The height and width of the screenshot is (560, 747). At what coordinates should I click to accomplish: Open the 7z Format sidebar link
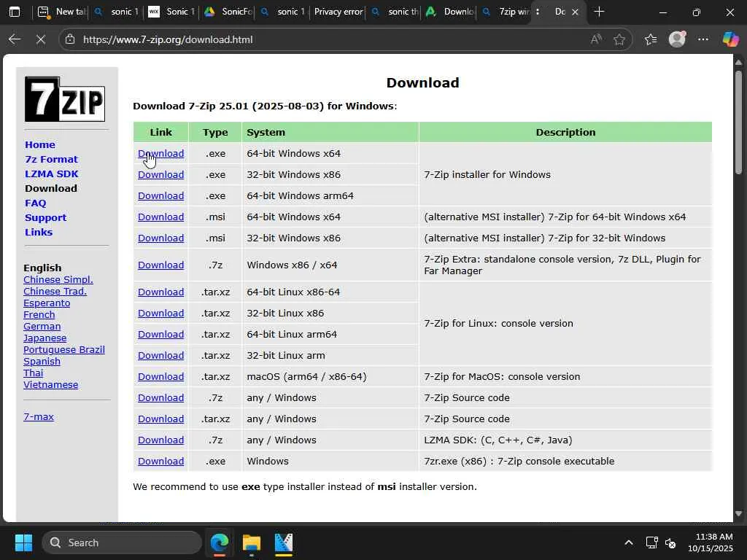click(x=51, y=159)
